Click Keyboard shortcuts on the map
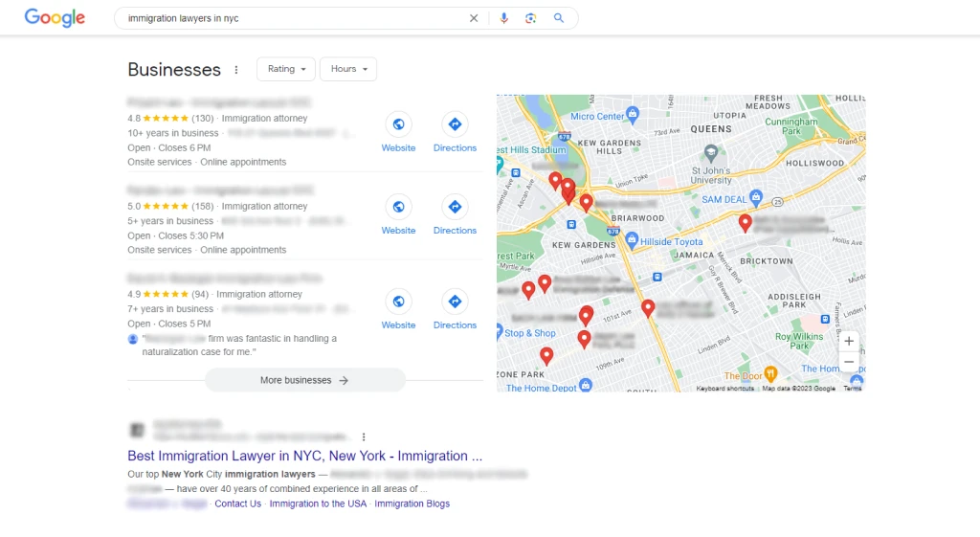 (725, 389)
